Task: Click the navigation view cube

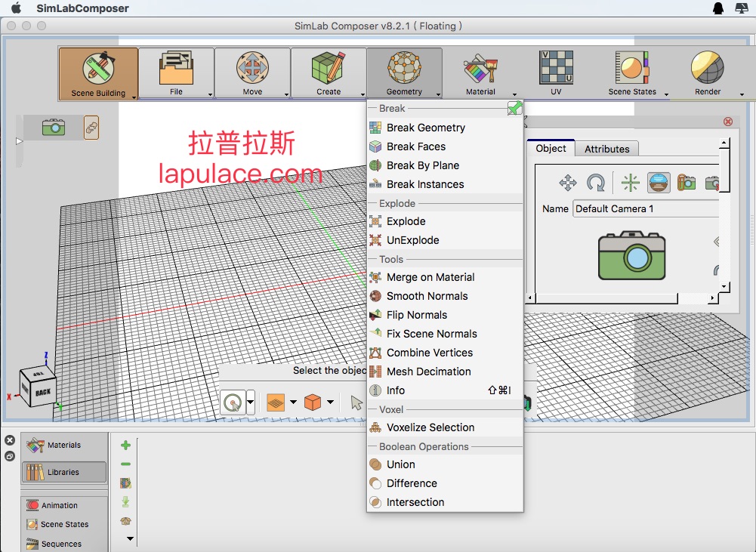Action: coord(38,385)
